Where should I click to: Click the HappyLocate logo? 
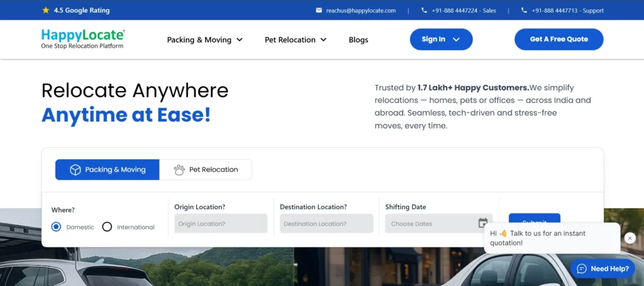[x=82, y=39]
